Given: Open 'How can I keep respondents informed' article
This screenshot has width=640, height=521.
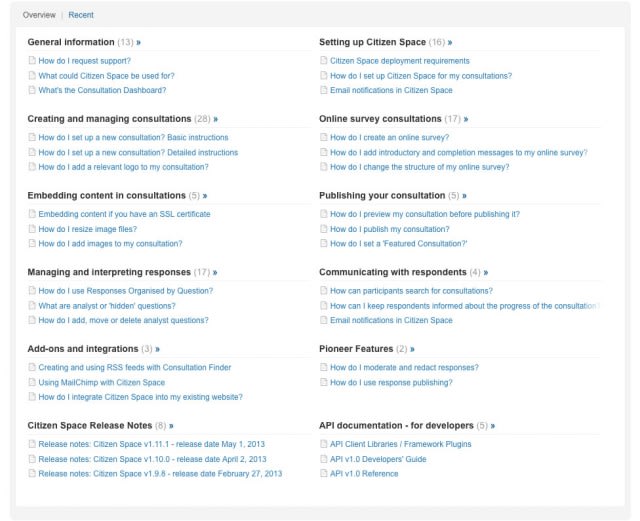Looking at the screenshot, I should tap(465, 306).
